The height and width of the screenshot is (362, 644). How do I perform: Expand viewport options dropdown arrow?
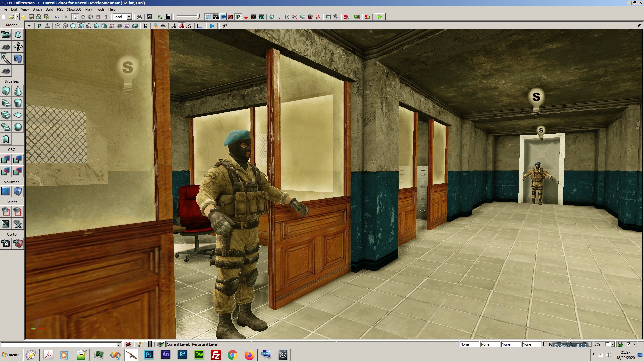pyautogui.click(x=29, y=26)
